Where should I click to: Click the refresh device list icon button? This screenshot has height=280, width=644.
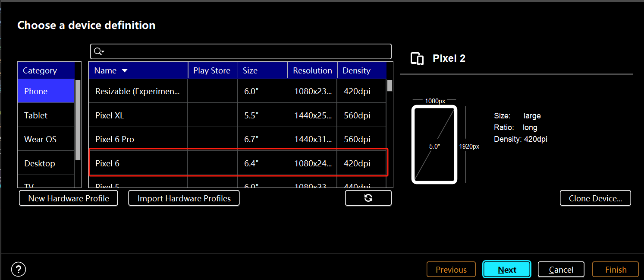click(x=368, y=198)
